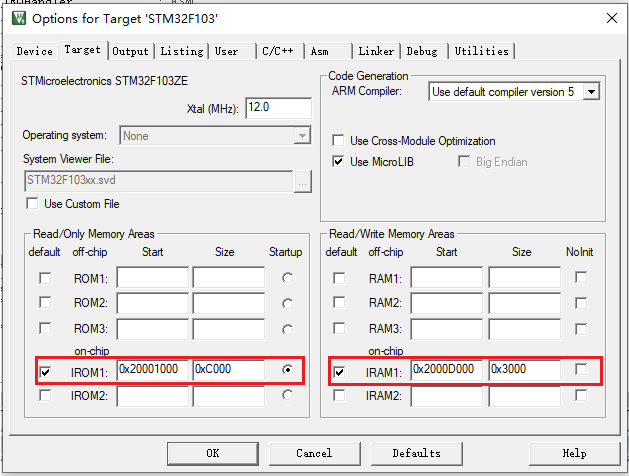Select the ROM1 Startup radio button
This screenshot has width=629, height=476.
287,277
